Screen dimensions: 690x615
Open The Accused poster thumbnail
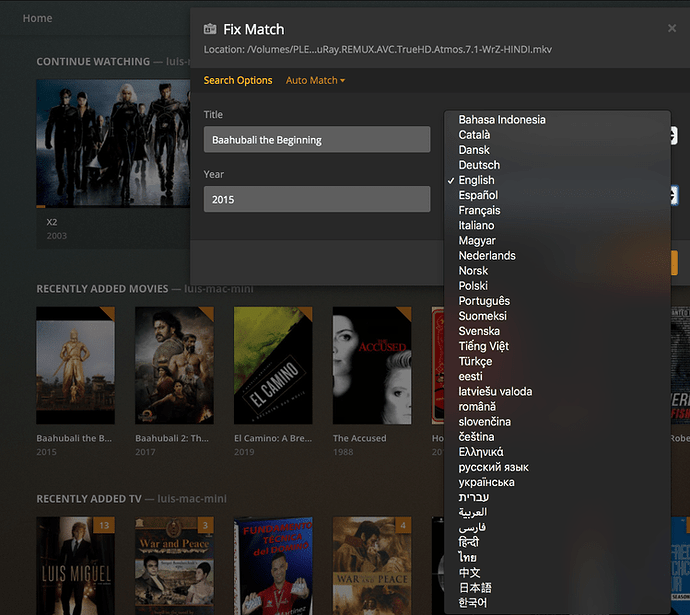point(372,366)
